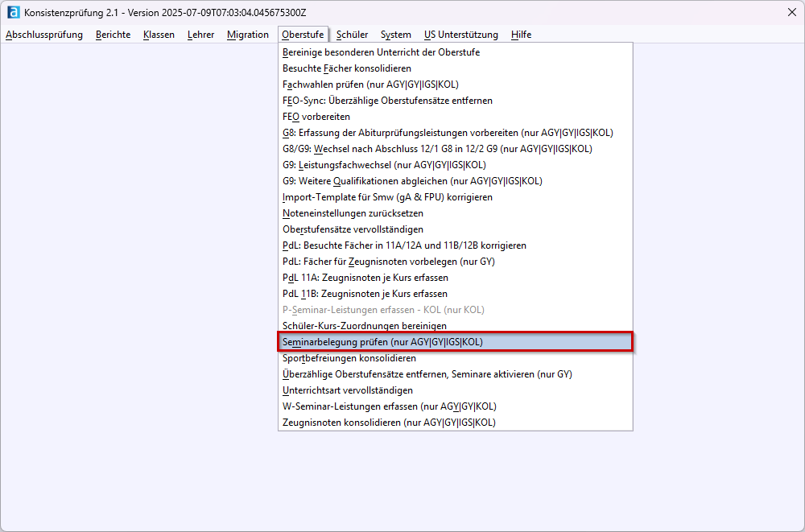Open the Lehrer menu

pos(200,35)
